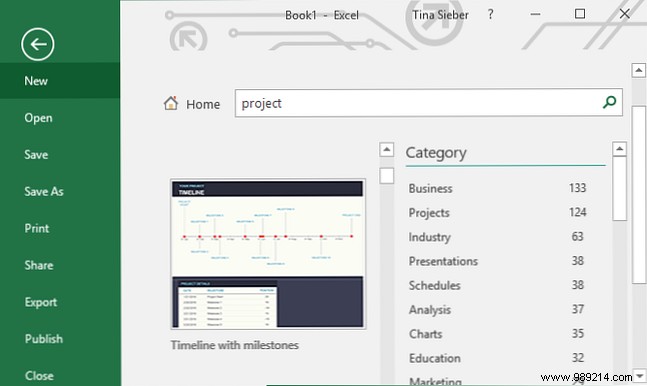This screenshot has width=647, height=386.
Task: Minimize the Excel window
Action: (x=535, y=14)
